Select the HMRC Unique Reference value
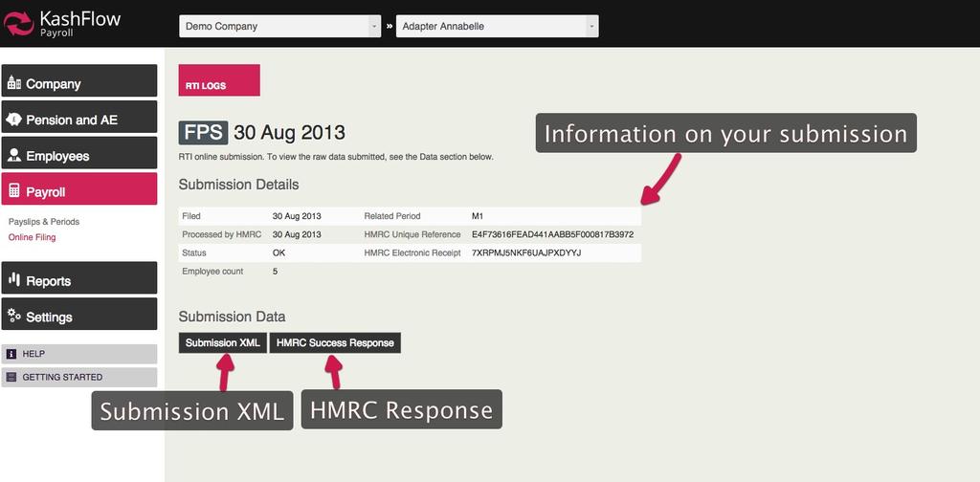The height and width of the screenshot is (482, 980). [552, 234]
